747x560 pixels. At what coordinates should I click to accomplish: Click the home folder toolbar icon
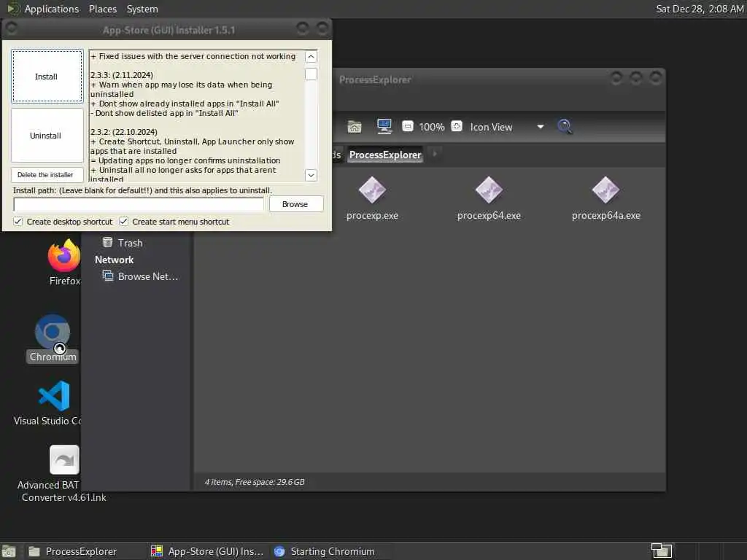(x=354, y=127)
